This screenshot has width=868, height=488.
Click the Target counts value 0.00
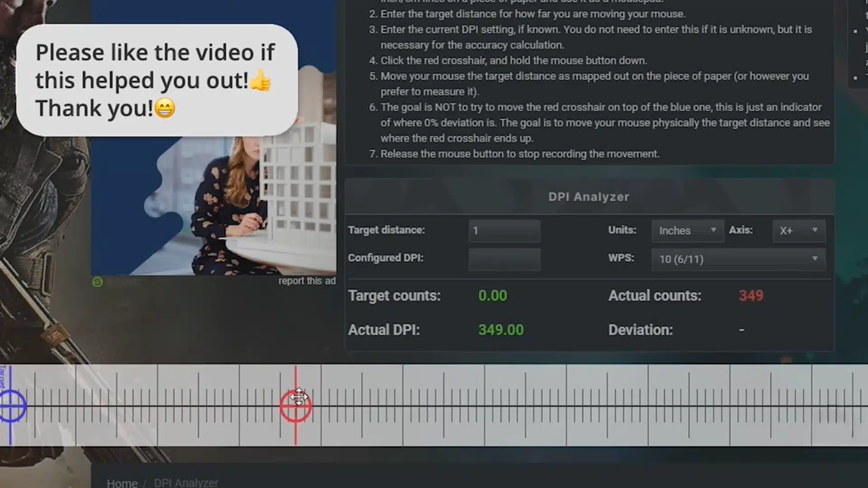pos(493,296)
